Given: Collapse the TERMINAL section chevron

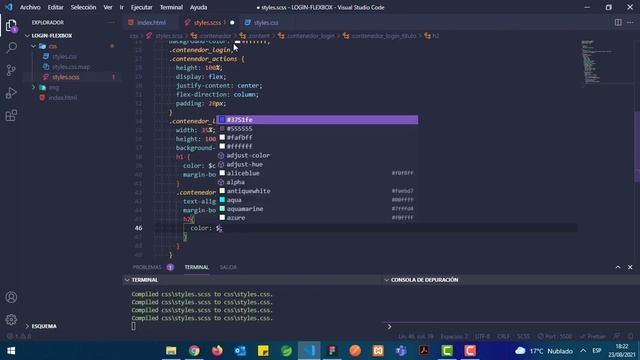Looking at the screenshot, I should pos(127,280).
